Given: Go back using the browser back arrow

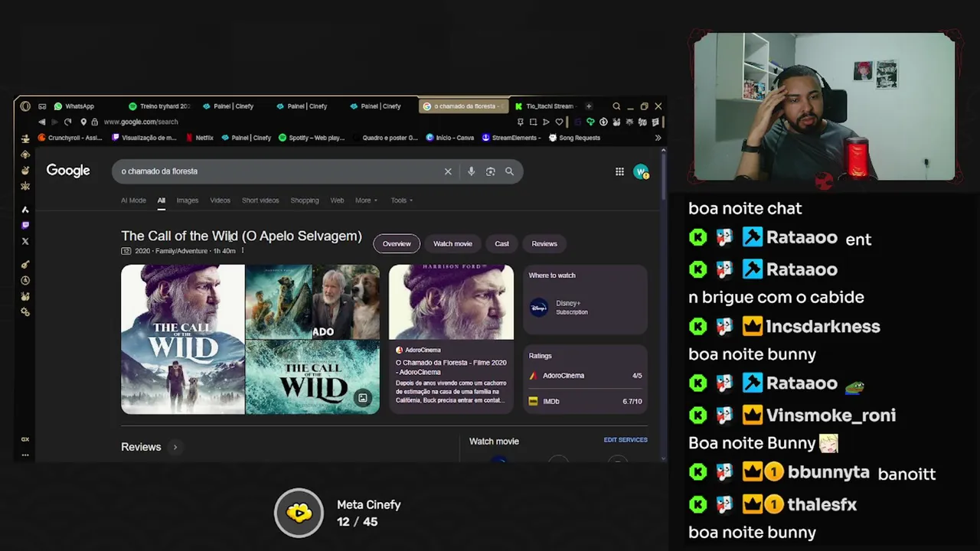Looking at the screenshot, I should pos(41,122).
